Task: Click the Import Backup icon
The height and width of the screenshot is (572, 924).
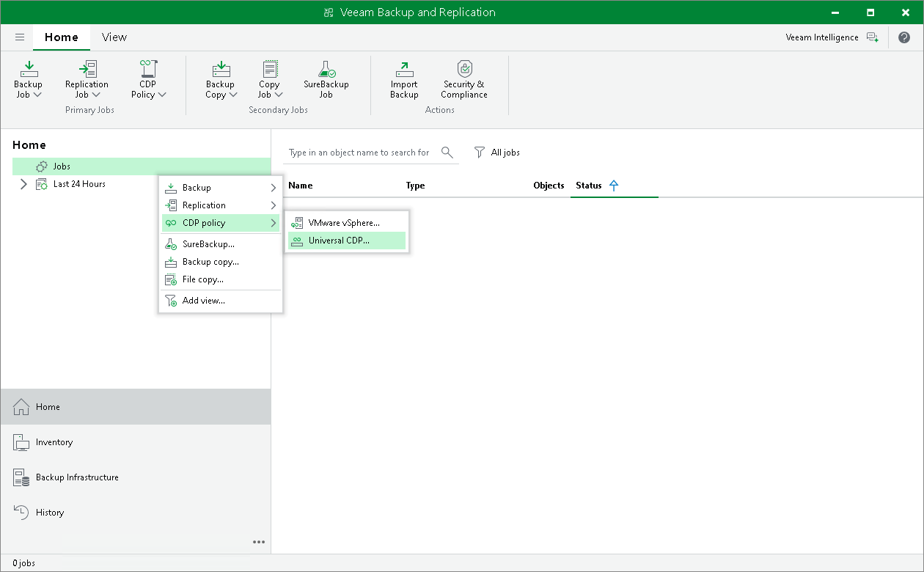Action: click(404, 70)
